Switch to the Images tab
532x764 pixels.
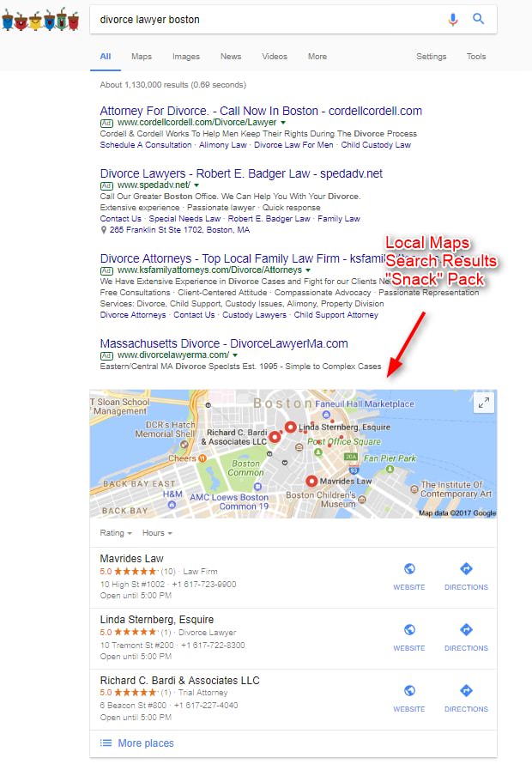pos(186,57)
